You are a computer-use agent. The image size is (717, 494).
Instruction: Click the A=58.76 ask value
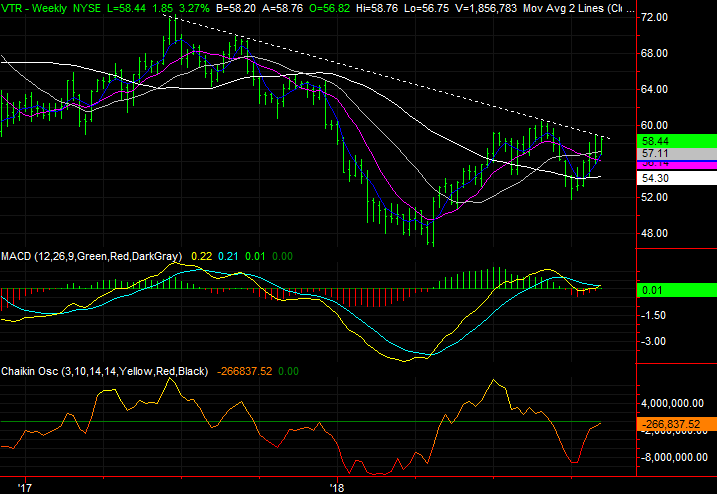[283, 8]
